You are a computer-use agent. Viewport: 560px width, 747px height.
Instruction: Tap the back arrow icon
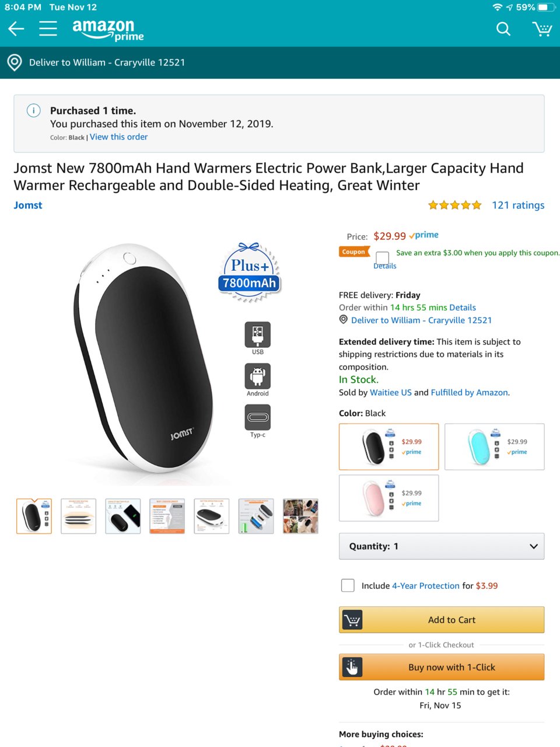pyautogui.click(x=16, y=29)
